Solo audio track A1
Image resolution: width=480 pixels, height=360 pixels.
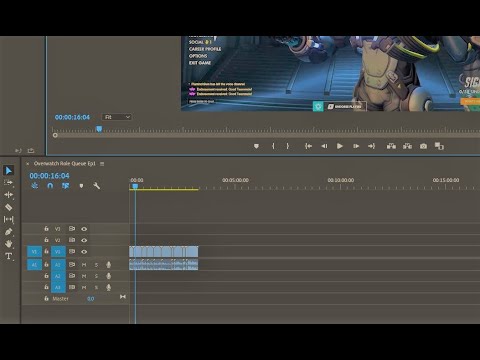[x=96, y=265]
